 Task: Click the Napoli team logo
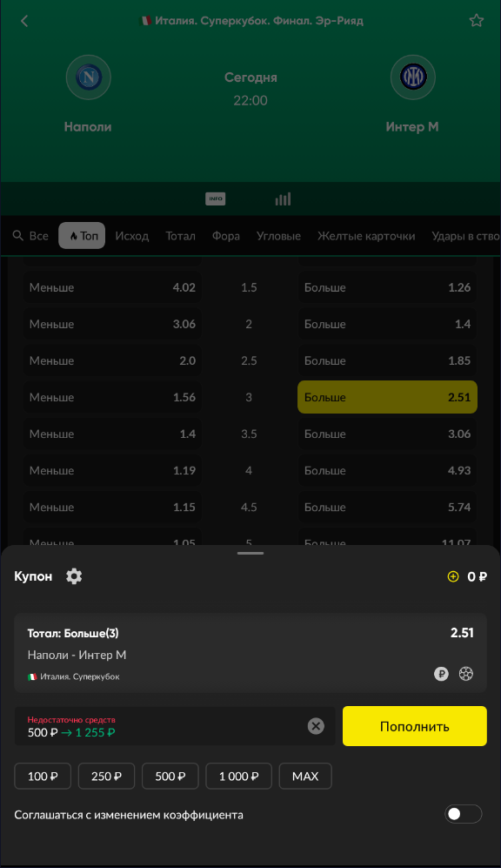point(89,77)
